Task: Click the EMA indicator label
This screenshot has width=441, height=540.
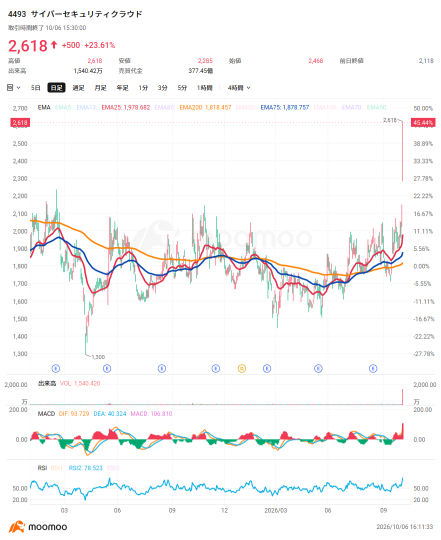Action: pyautogui.click(x=44, y=107)
